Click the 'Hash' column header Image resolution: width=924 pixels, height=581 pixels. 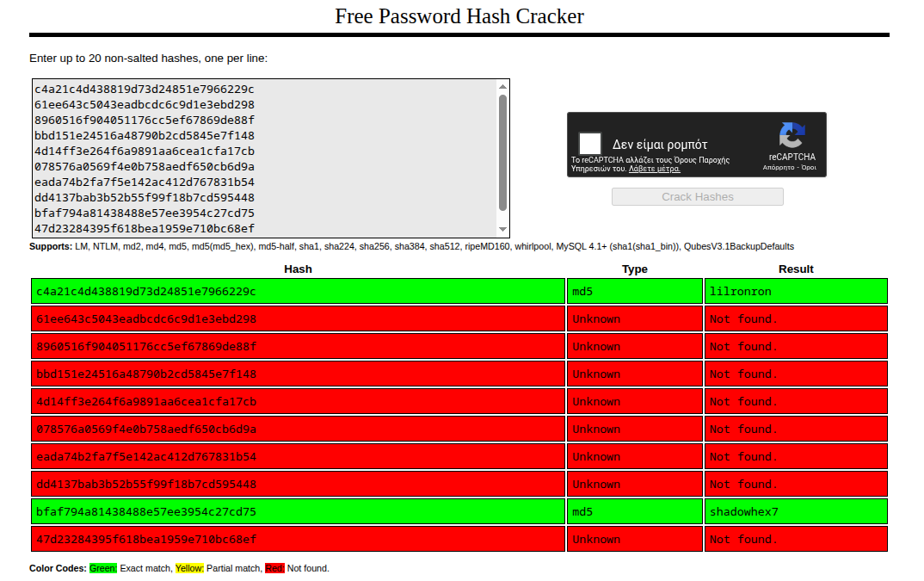(x=298, y=269)
